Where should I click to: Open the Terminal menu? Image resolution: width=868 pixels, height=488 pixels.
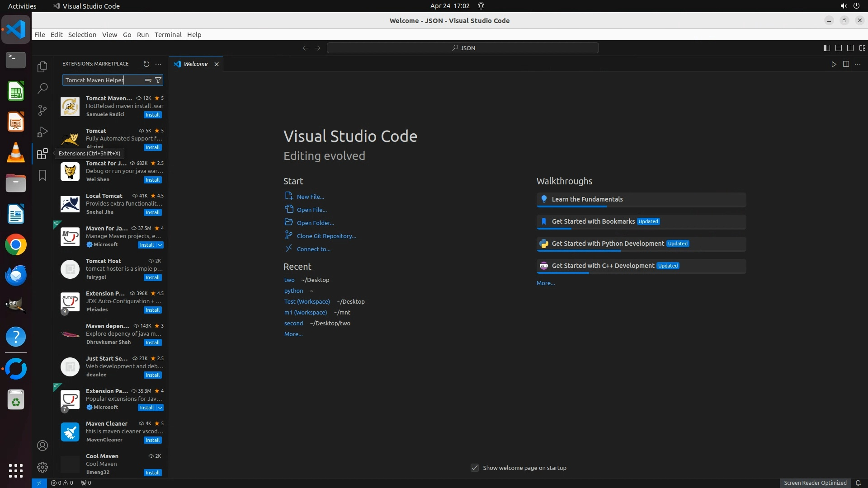coord(168,35)
